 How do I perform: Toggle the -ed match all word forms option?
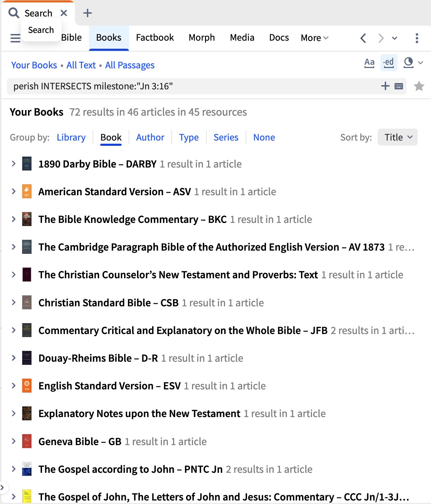coord(389,63)
